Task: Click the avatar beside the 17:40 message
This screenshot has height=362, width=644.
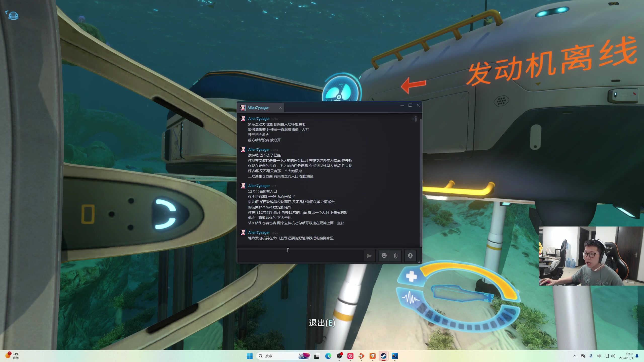Action: [x=243, y=119]
